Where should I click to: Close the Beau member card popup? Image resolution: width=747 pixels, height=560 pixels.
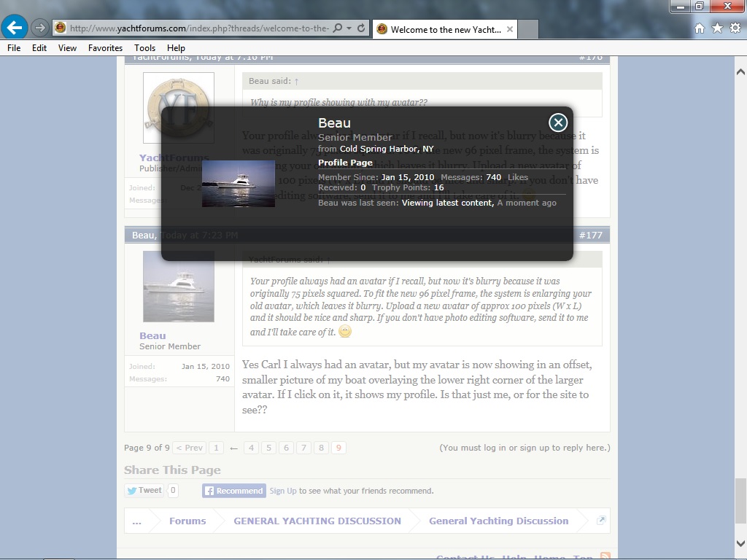coord(558,122)
